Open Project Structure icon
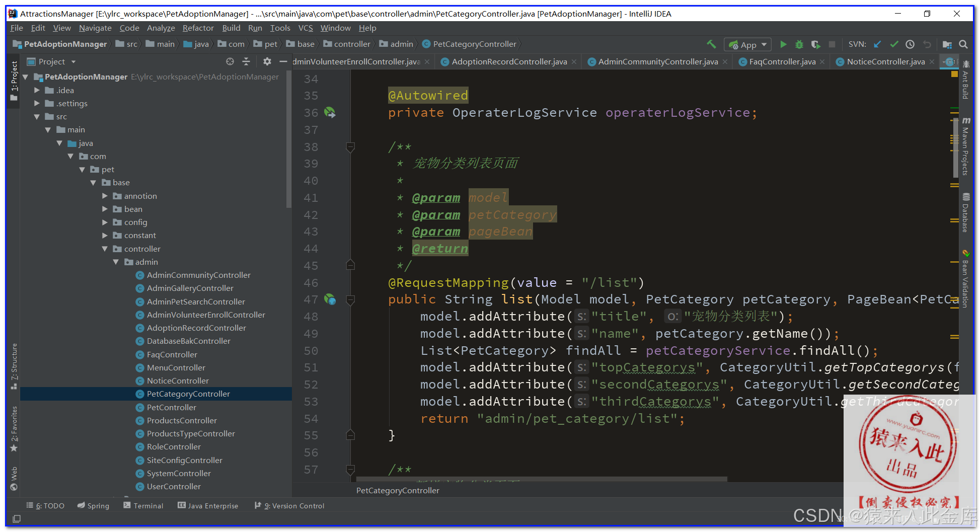980x532 pixels. (x=947, y=44)
